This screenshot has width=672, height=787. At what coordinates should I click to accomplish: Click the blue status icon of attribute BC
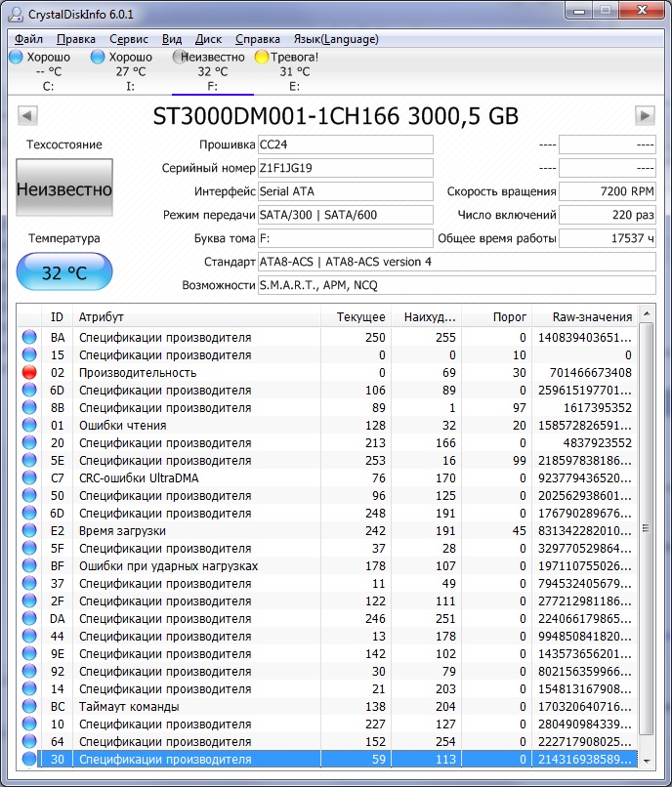(29, 706)
